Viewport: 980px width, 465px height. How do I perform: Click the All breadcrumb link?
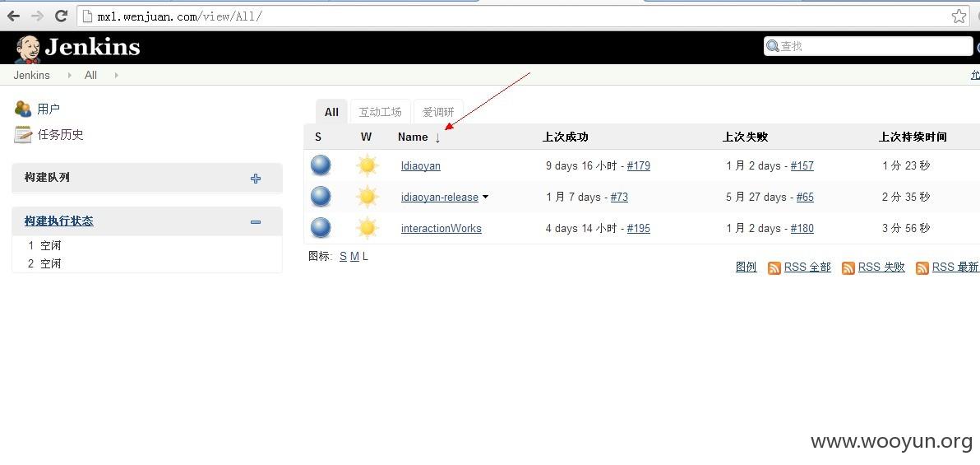90,75
